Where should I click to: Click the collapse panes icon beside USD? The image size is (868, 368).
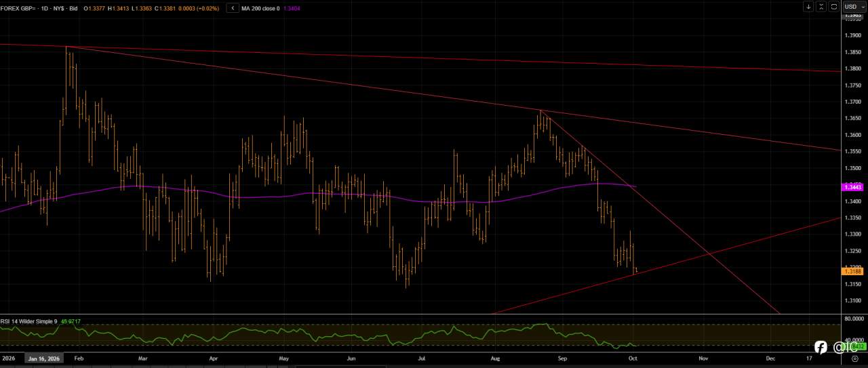(821, 6)
